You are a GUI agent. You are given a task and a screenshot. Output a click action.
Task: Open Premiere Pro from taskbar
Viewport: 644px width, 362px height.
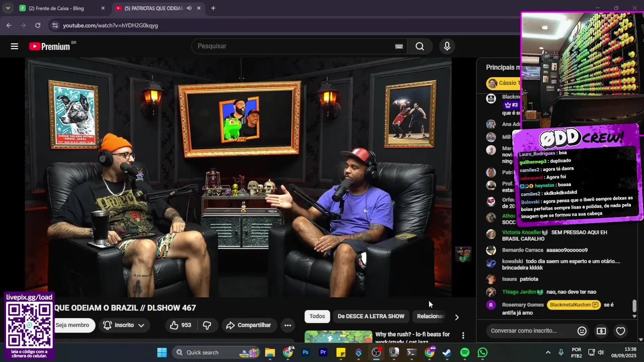[323, 352]
